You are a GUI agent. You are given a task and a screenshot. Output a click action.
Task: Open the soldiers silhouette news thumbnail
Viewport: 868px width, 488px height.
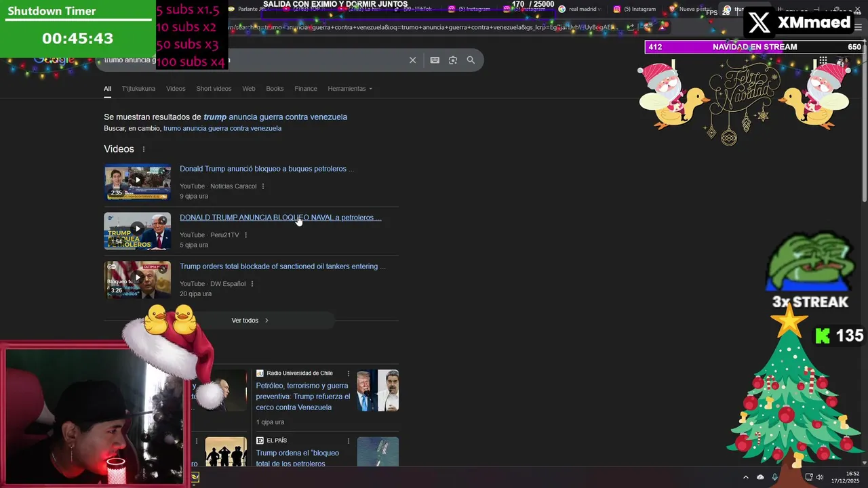tap(226, 451)
